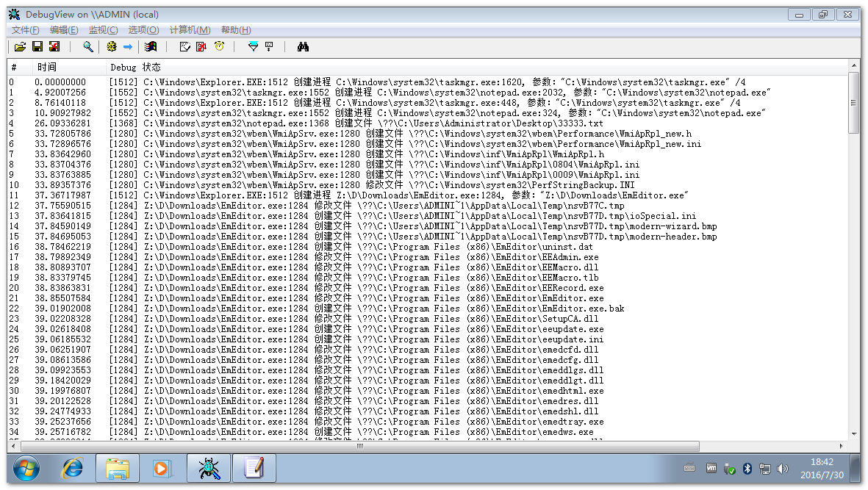Select the row with time 0.00000000
The height and width of the screenshot is (490, 868).
[427, 82]
